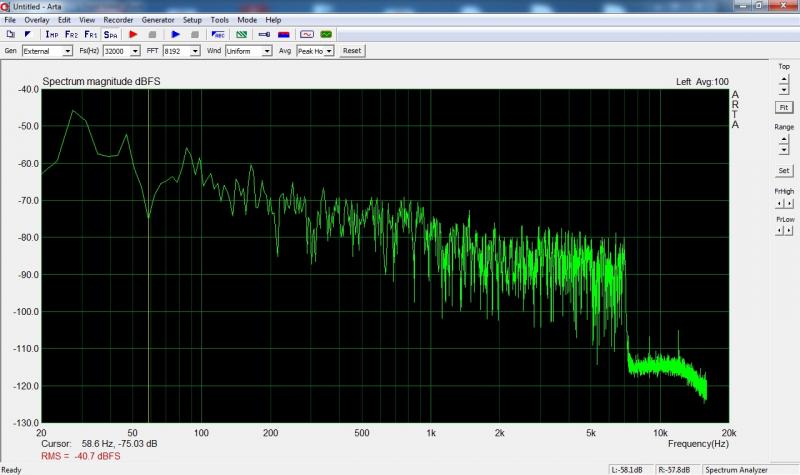The image size is (800, 475).
Task: Open the Generator menu
Action: click(x=158, y=20)
